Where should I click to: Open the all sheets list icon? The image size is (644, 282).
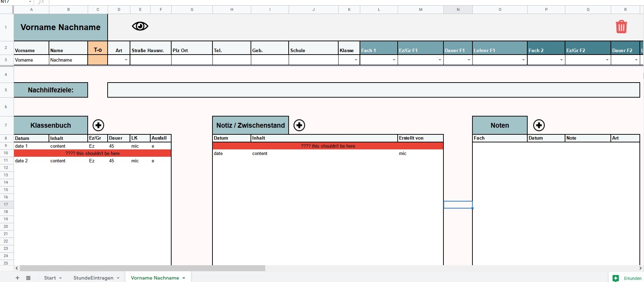pos(28,278)
